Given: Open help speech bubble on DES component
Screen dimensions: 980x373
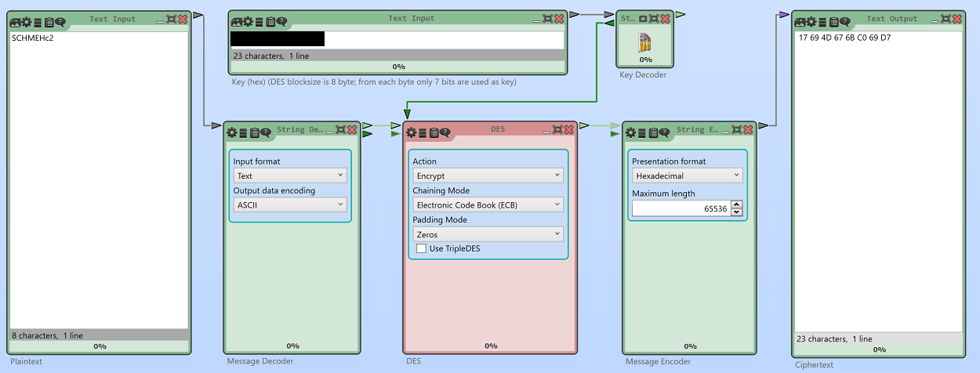Looking at the screenshot, I should click(x=445, y=132).
